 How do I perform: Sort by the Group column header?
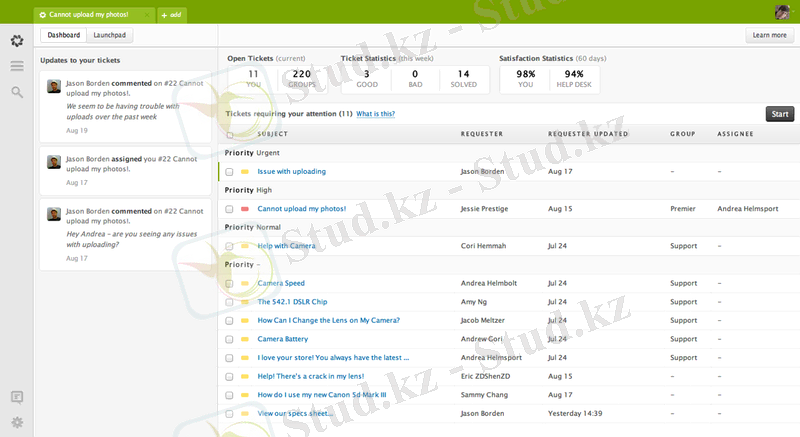click(x=683, y=134)
